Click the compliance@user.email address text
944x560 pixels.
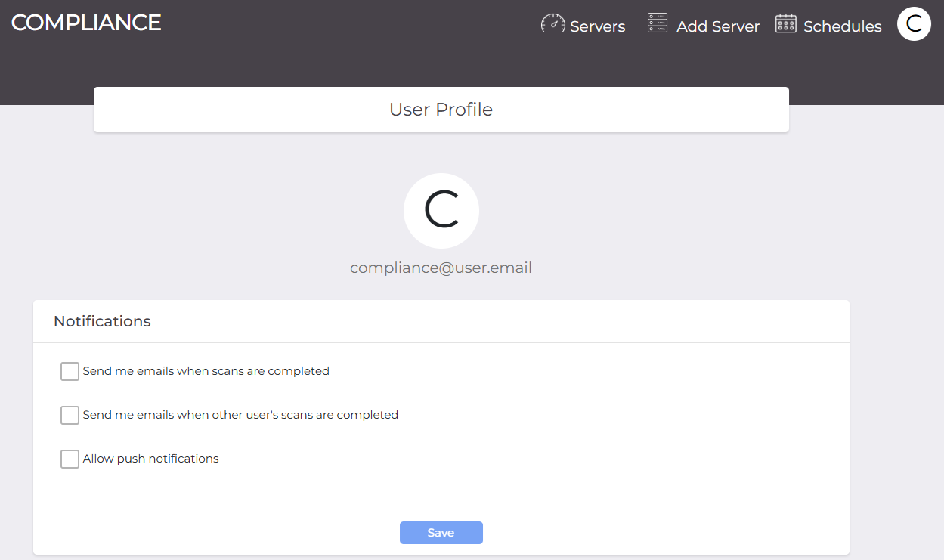[x=441, y=268]
